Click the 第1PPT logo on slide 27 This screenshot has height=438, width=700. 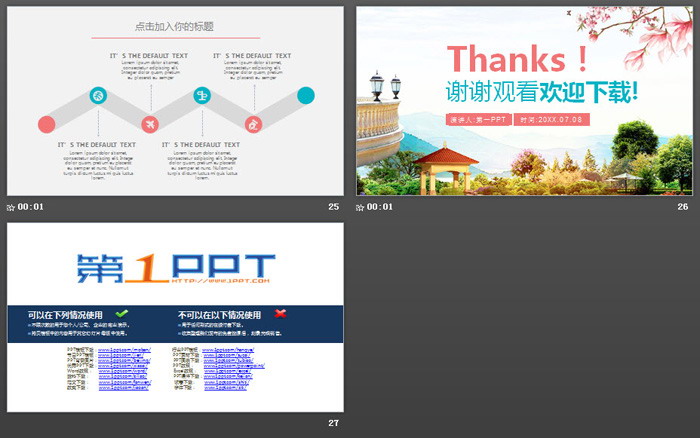[175, 267]
